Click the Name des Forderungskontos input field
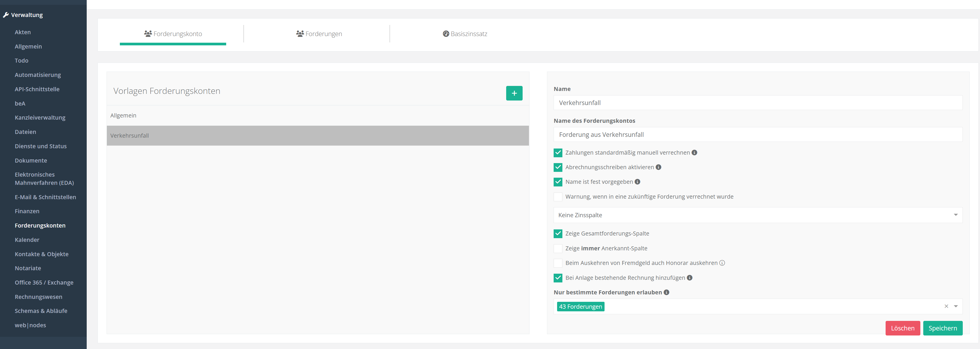980x349 pixels. pos(758,135)
